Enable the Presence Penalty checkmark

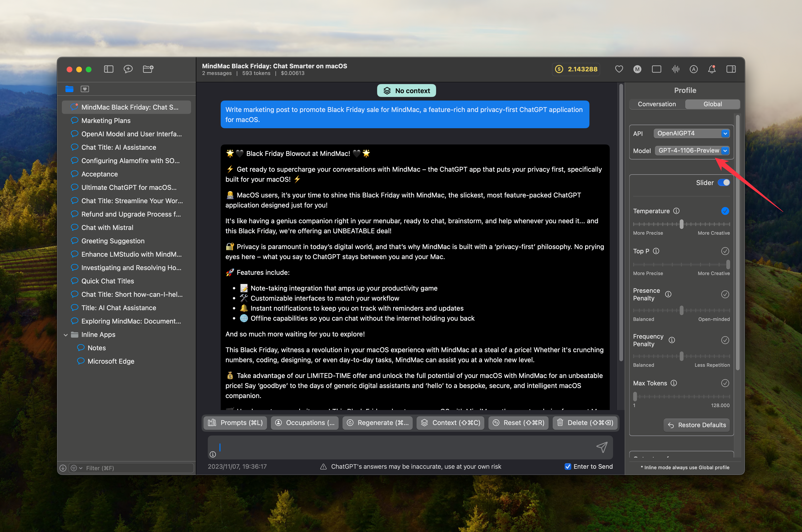tap(725, 294)
